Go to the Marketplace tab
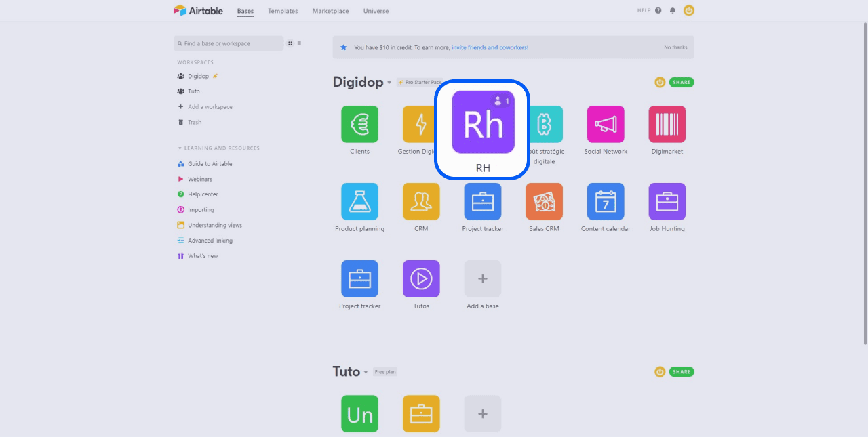The width and height of the screenshot is (868, 437). coord(331,11)
